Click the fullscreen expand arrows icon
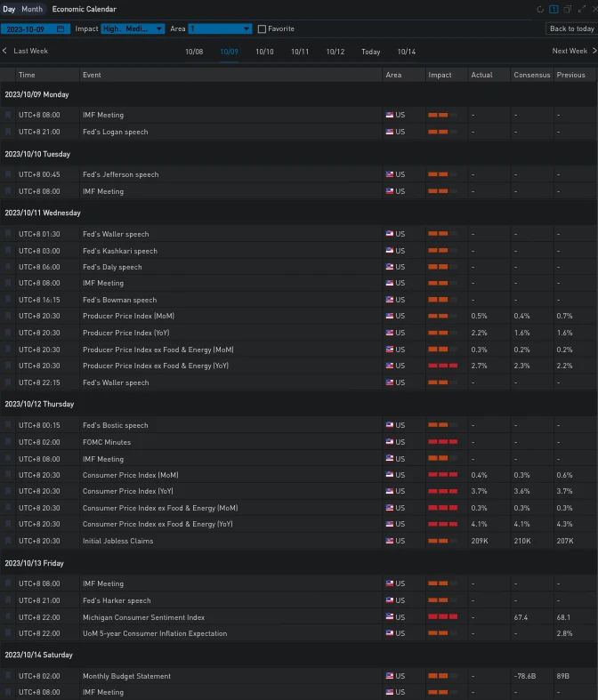Screen dimensions: 598x700 pos(580,9)
